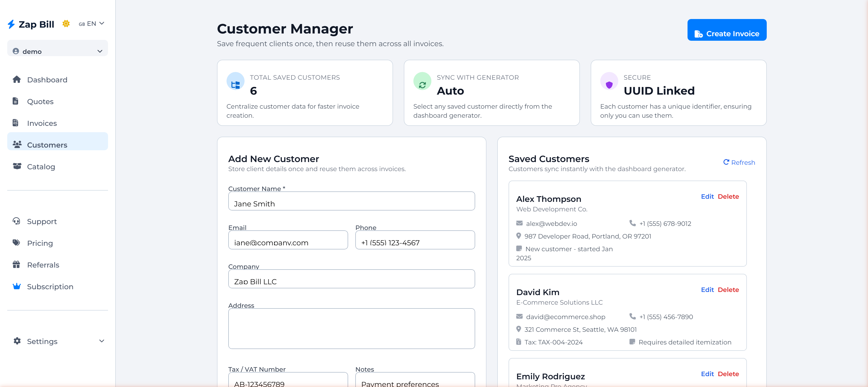The width and height of the screenshot is (868, 387).
Task: Click phone icon beside +1 (555) 456-7890
Action: tap(632, 316)
